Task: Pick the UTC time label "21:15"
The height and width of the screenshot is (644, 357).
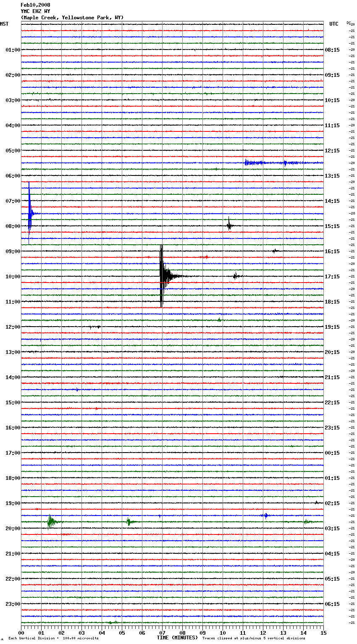Action: [x=332, y=377]
